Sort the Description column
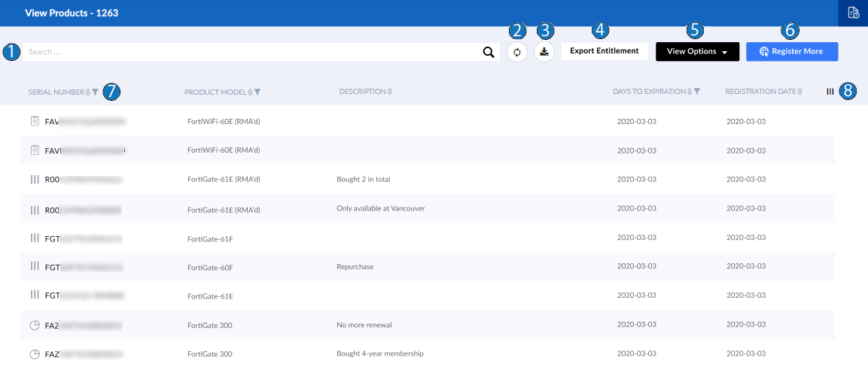Image resolution: width=868 pixels, height=367 pixels. click(390, 92)
